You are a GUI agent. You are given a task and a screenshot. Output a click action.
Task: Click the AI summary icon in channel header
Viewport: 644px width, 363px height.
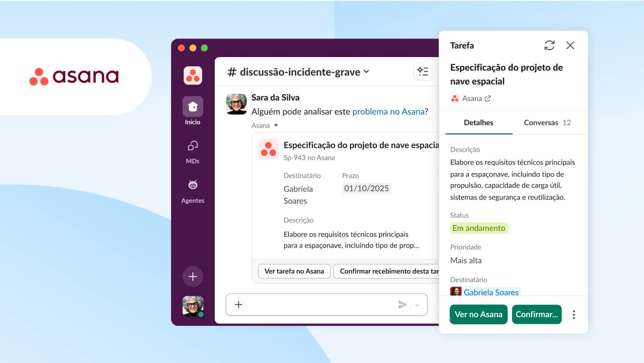pyautogui.click(x=422, y=71)
